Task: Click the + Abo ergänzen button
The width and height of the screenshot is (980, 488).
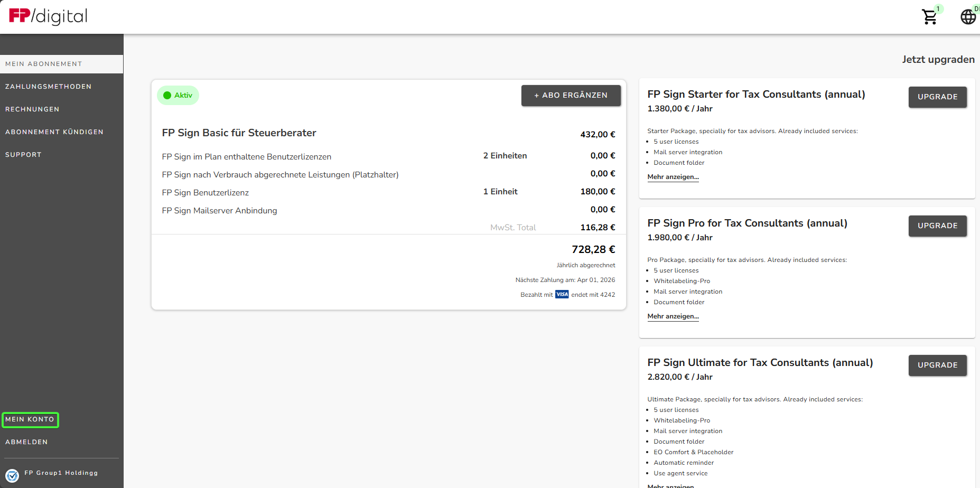Action: 571,96
